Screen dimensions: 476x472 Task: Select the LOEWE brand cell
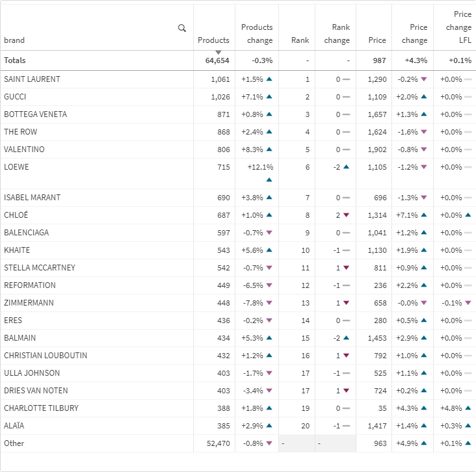click(x=97, y=174)
